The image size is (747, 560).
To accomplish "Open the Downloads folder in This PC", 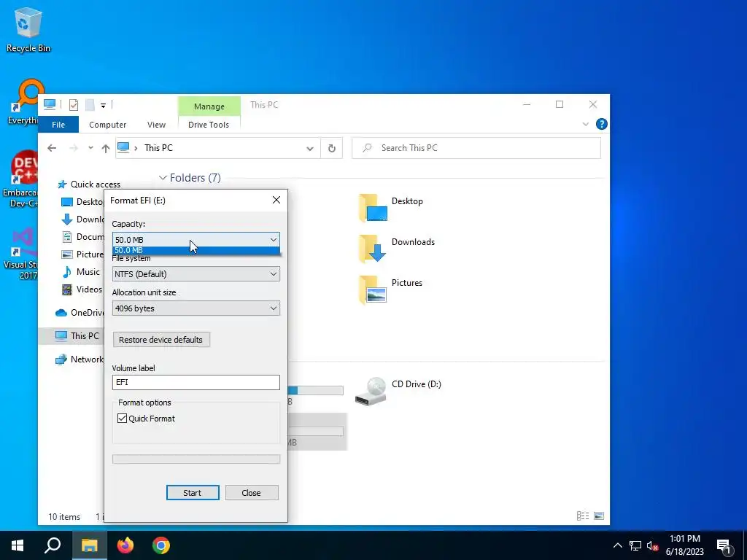I will point(396,249).
